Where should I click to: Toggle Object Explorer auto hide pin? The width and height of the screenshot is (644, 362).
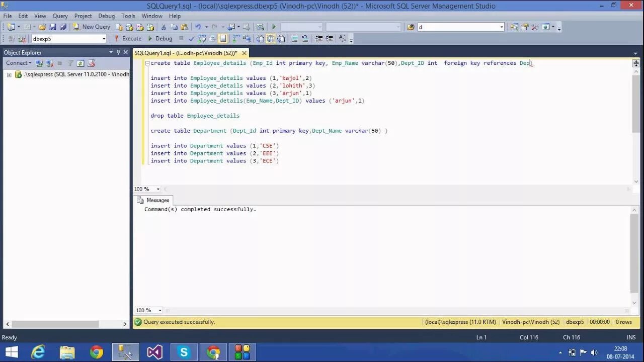119,52
